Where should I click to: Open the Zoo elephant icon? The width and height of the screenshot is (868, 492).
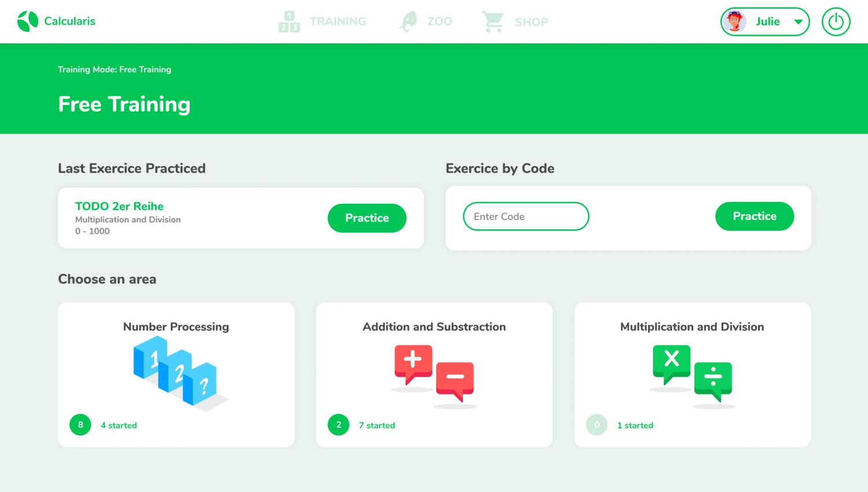(408, 22)
